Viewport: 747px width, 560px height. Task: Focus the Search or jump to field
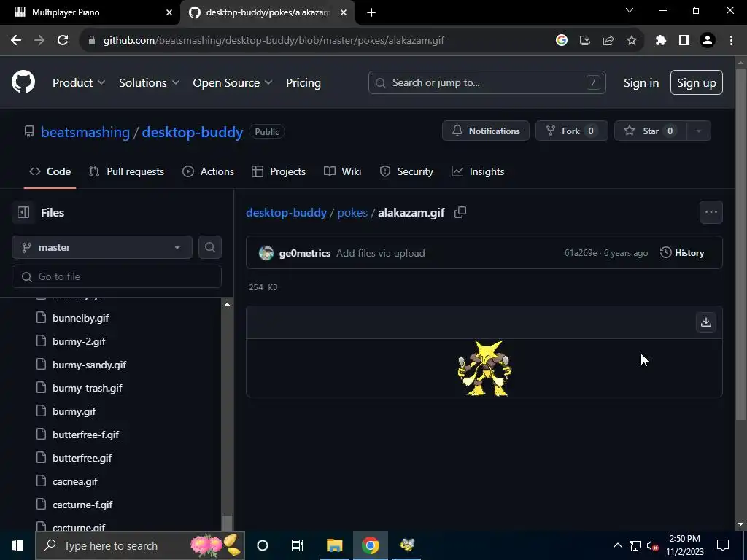[487, 83]
